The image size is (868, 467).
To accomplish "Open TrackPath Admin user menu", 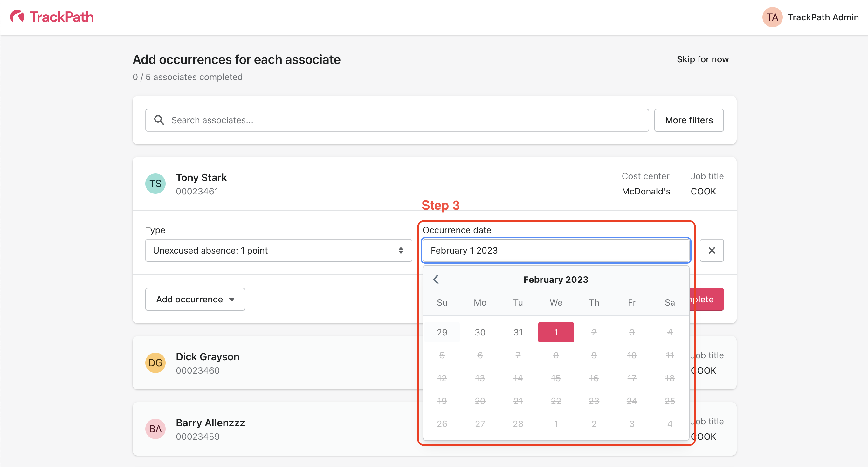I will click(x=823, y=17).
